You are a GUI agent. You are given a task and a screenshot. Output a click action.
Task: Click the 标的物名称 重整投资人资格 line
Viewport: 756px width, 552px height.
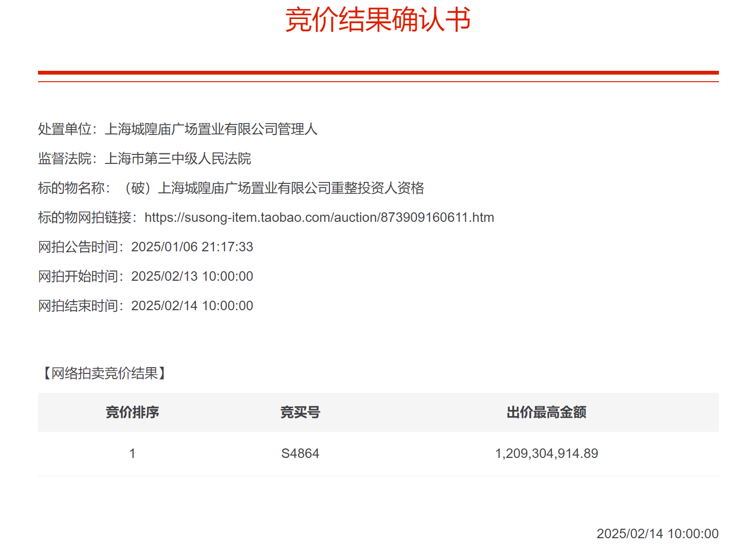click(231, 188)
